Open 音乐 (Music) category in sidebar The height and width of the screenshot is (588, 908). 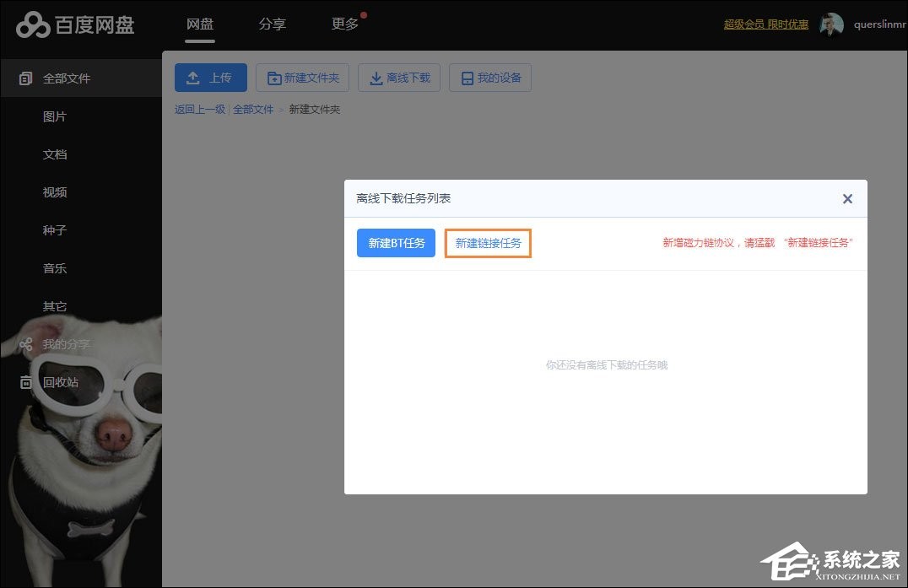click(x=55, y=267)
